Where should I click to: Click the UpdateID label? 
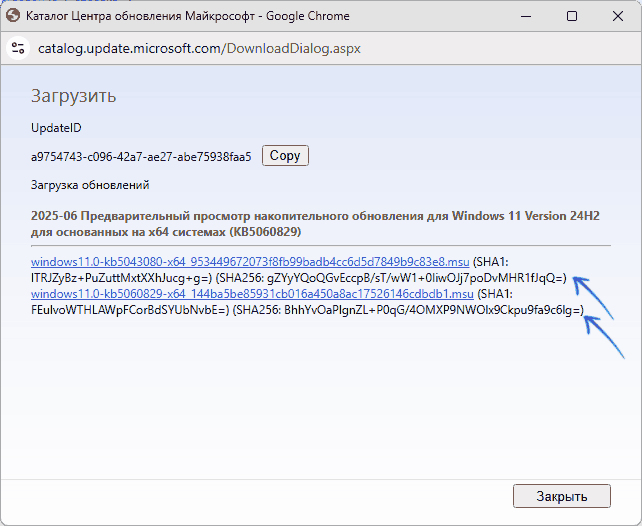(x=56, y=128)
